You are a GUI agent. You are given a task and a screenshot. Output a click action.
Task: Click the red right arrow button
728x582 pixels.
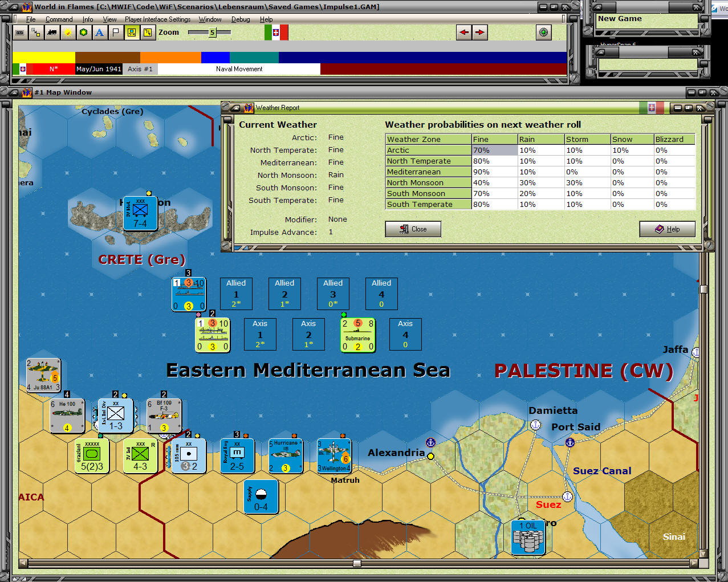click(x=480, y=32)
